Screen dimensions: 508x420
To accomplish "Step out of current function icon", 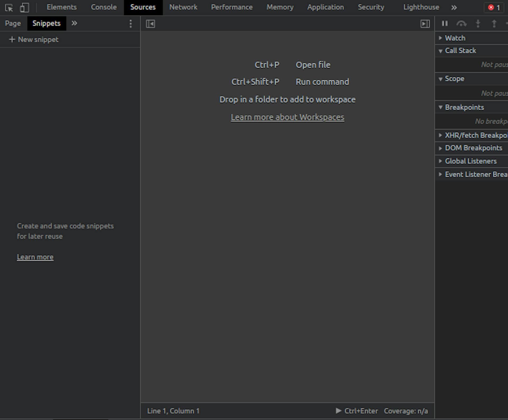I will pos(494,24).
